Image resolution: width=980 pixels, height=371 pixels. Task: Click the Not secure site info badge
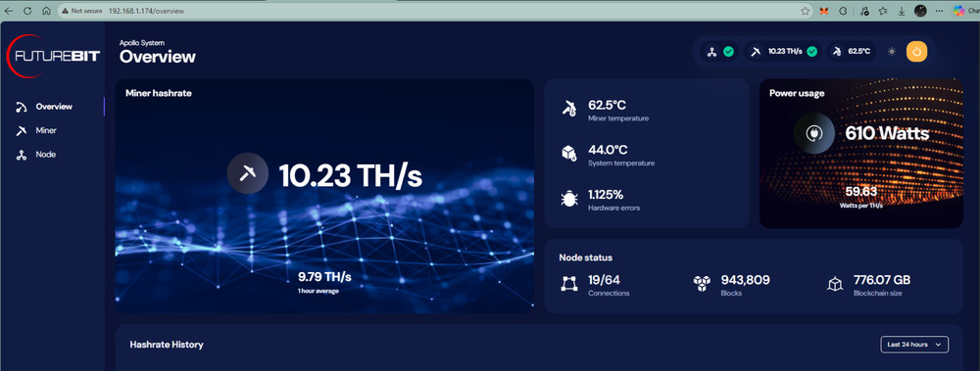coord(81,11)
